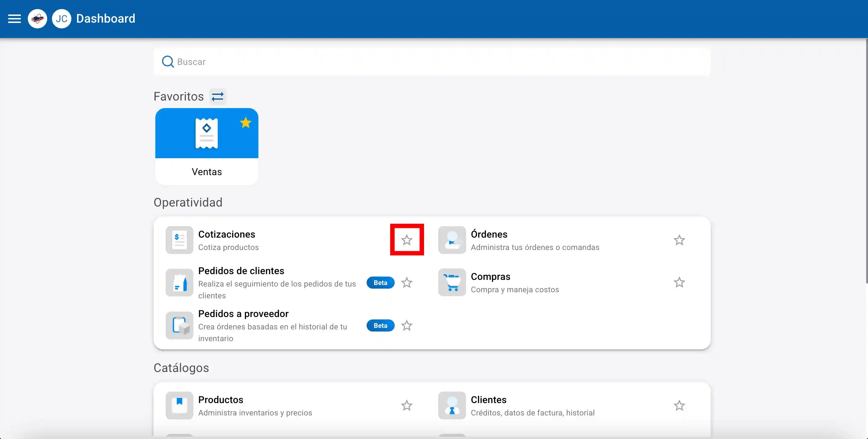The height and width of the screenshot is (439, 868).
Task: Open the JC user avatar
Action: point(62,18)
